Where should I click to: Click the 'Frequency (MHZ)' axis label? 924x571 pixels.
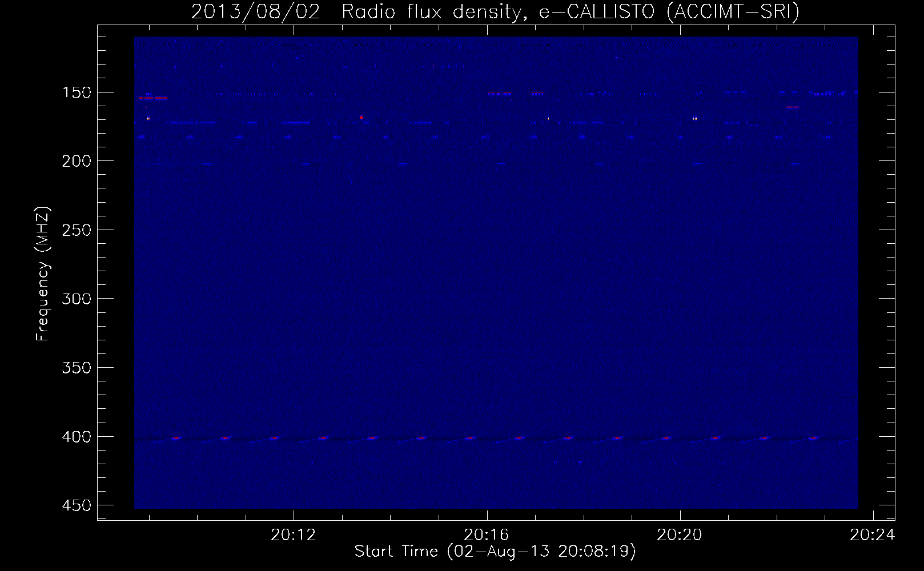tap(43, 274)
